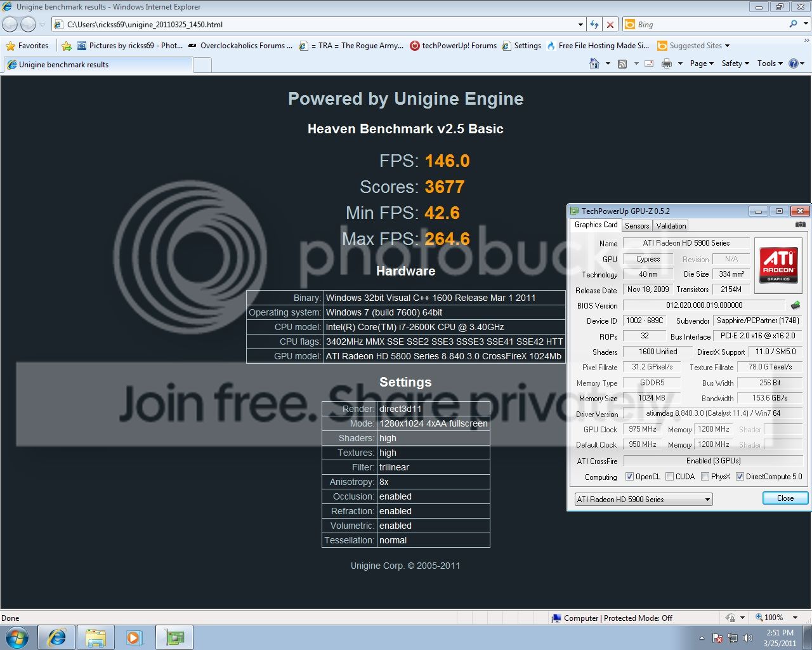
Task: Print the page with the printer icon
Action: pos(666,63)
